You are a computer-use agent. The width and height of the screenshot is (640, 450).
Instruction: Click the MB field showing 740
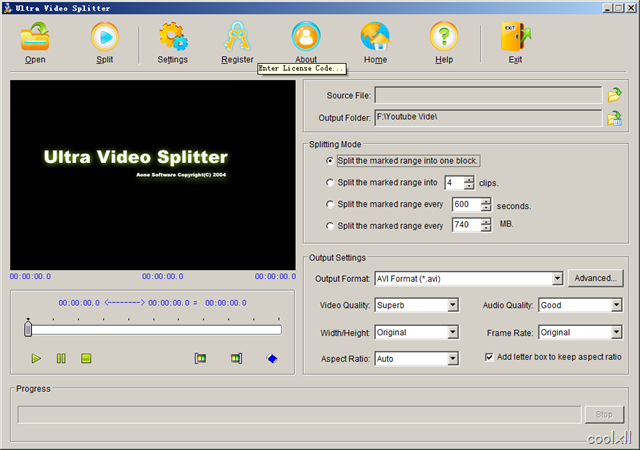coord(467,225)
